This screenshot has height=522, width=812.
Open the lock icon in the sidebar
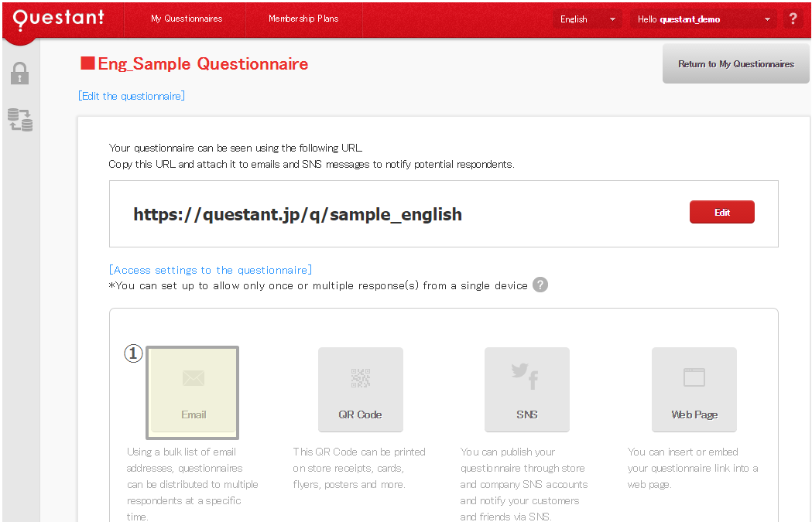(19, 73)
